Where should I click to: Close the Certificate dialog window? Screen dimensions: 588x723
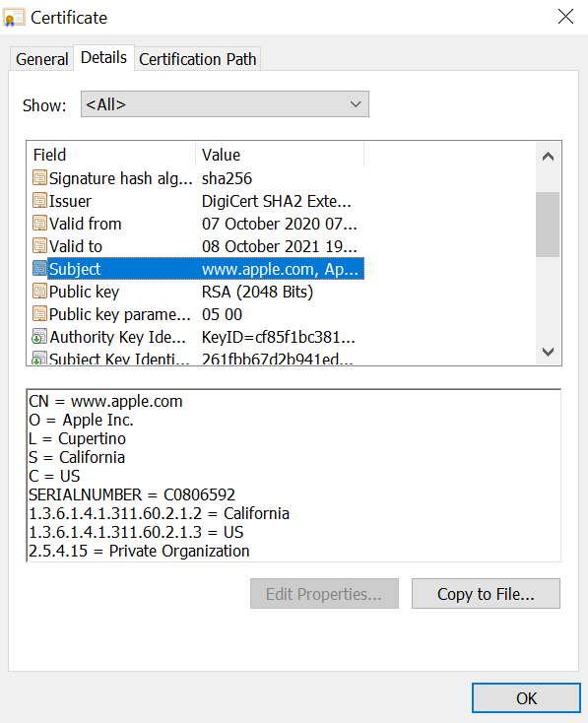pyautogui.click(x=565, y=17)
